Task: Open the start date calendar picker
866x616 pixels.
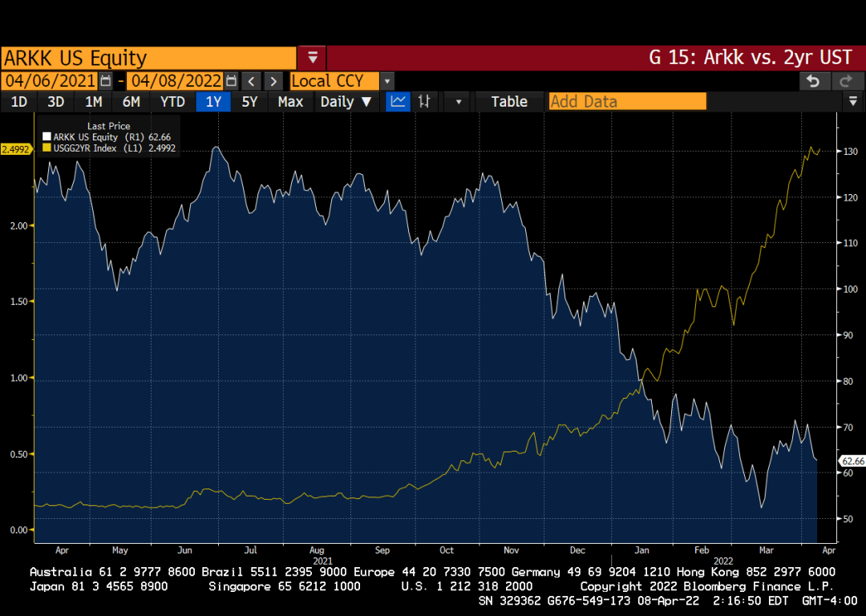Action: point(106,81)
